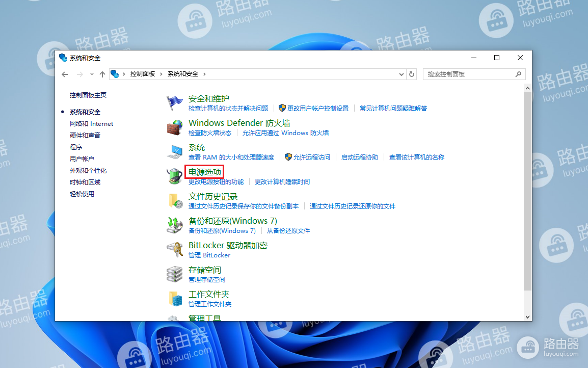This screenshot has width=588, height=368.
Task: Click 查看 RAM 的大小和处理器速度 link
Action: (x=231, y=157)
